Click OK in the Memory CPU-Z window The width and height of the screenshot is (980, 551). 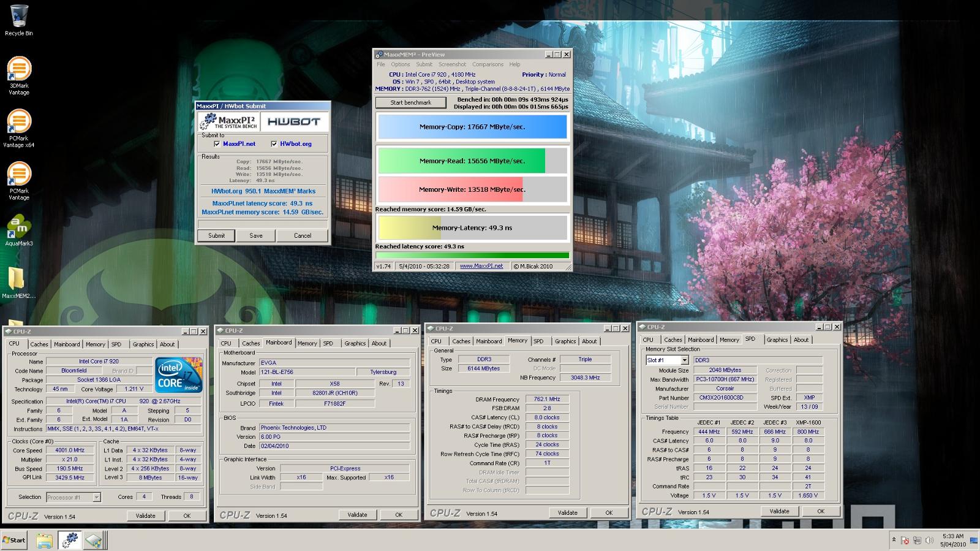pyautogui.click(x=609, y=512)
